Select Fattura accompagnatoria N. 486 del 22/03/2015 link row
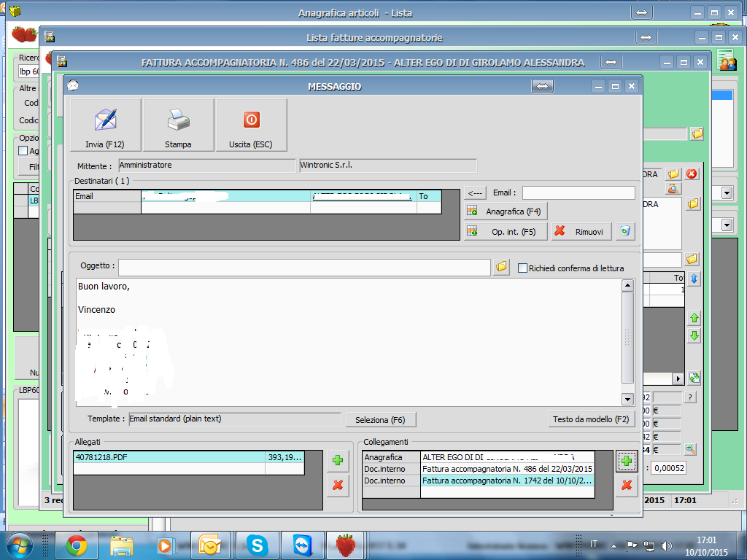Image resolution: width=747 pixels, height=560 pixels. pyautogui.click(x=479, y=469)
